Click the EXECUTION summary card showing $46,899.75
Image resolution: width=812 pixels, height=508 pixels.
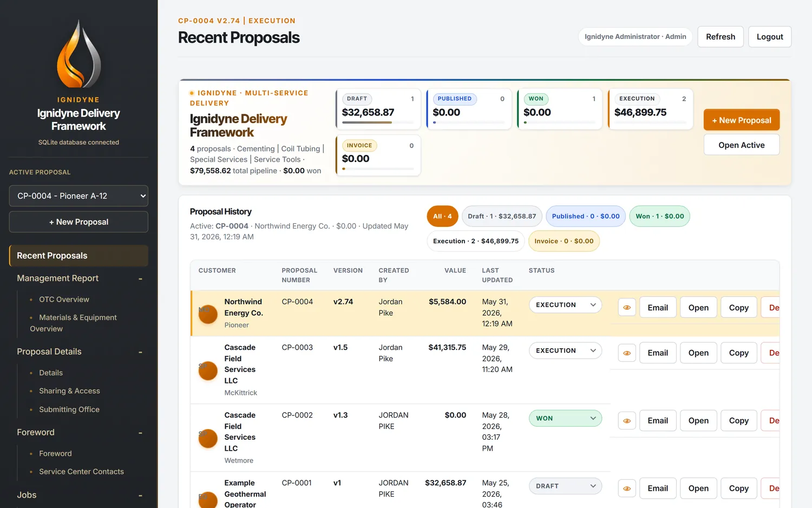(x=650, y=109)
